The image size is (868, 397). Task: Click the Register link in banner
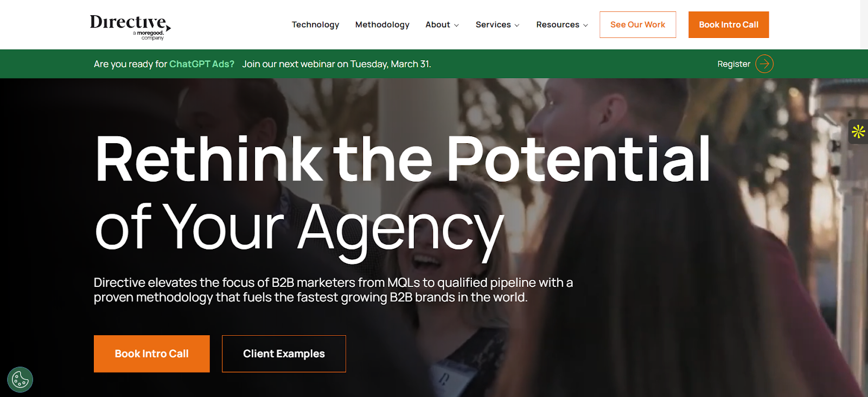tap(733, 64)
